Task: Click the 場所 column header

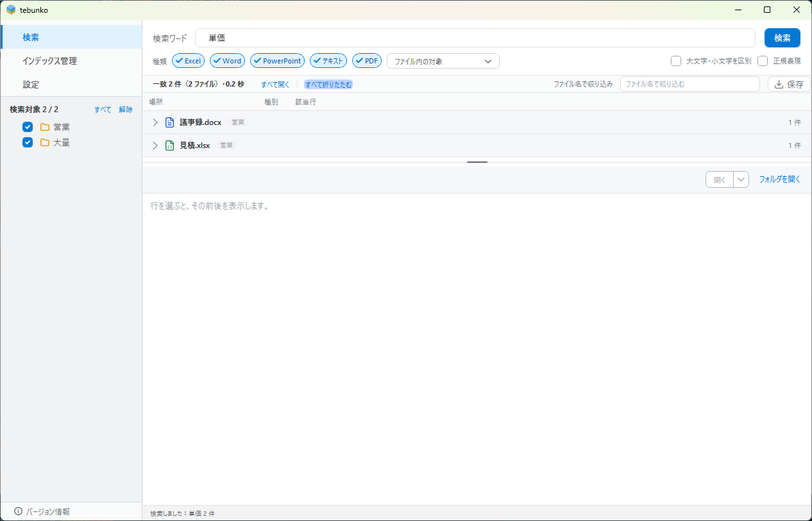Action: [x=156, y=102]
